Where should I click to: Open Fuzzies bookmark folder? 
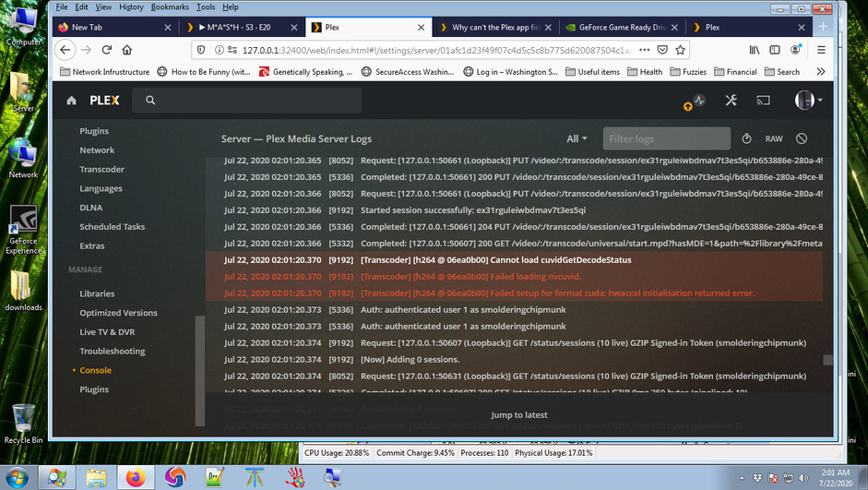(x=688, y=71)
